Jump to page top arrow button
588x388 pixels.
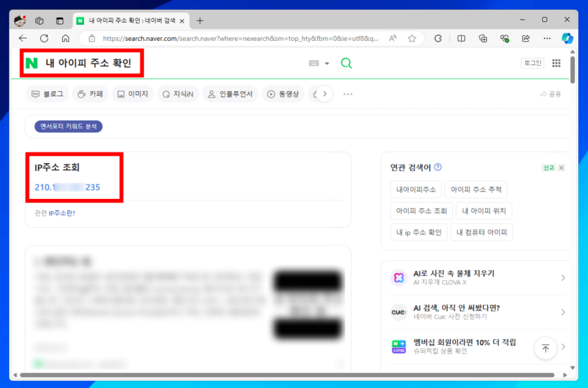click(x=545, y=348)
